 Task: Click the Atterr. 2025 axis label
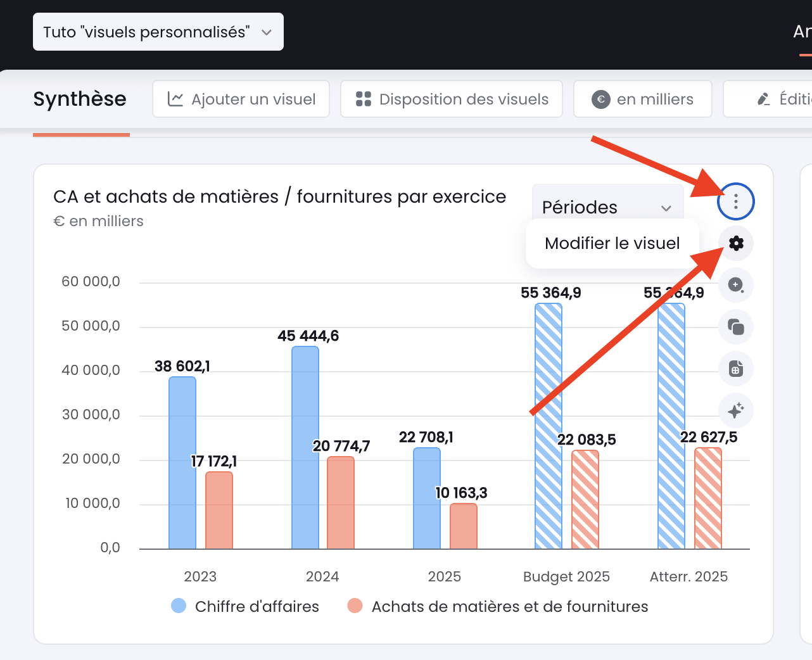688,576
